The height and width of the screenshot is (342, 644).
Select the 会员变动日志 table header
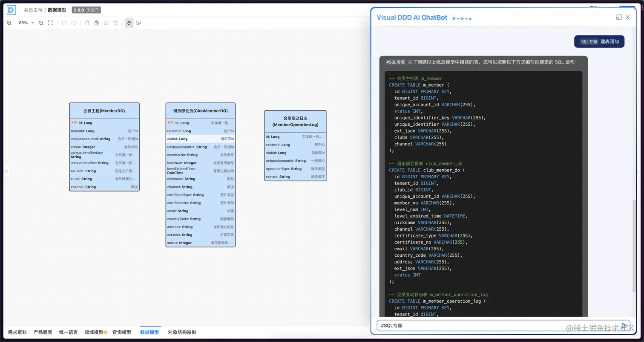[x=296, y=122]
